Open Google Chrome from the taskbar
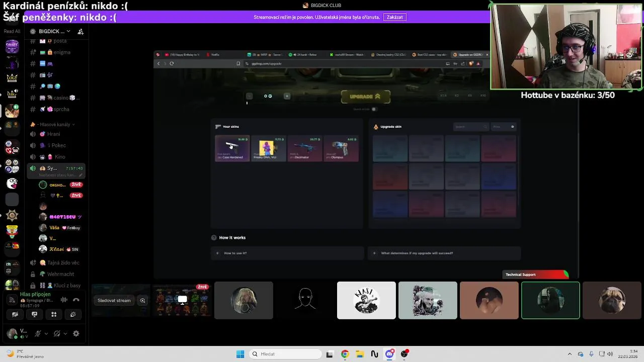Image resolution: width=644 pixels, height=362 pixels. pyautogui.click(x=345, y=354)
